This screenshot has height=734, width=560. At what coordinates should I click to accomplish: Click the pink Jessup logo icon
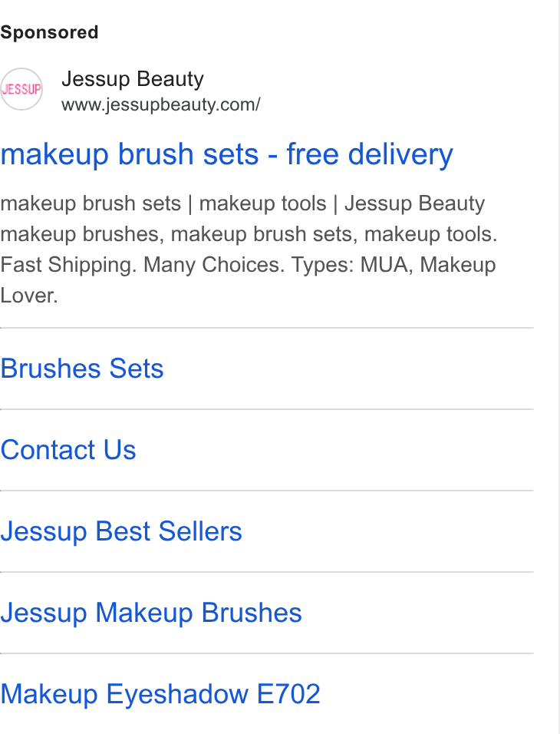[x=21, y=89]
